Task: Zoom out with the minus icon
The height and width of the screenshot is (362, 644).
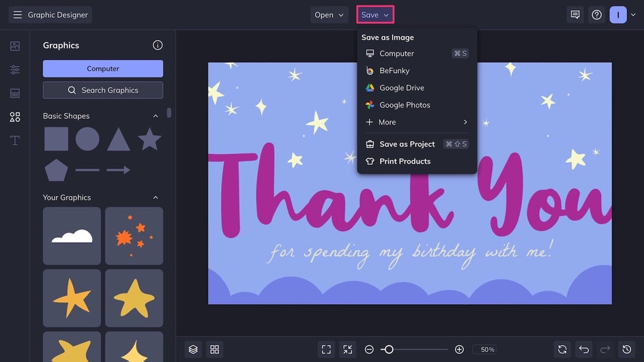Action: 369,349
